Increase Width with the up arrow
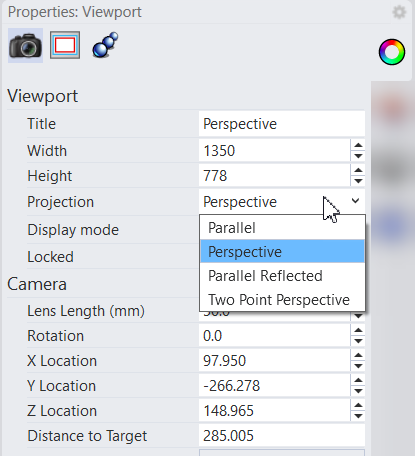This screenshot has width=415, height=456. coord(358,145)
